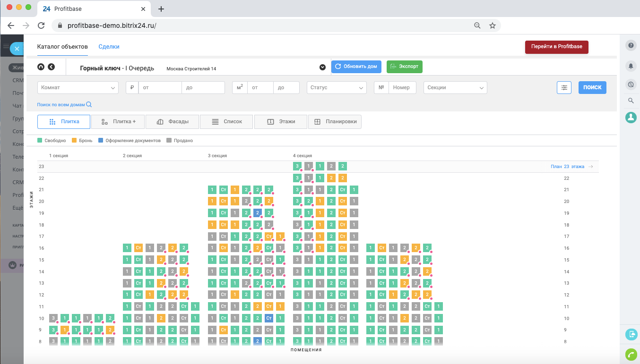Click the padlock site info icon
This screenshot has height=364, width=640.
pyautogui.click(x=60, y=25)
